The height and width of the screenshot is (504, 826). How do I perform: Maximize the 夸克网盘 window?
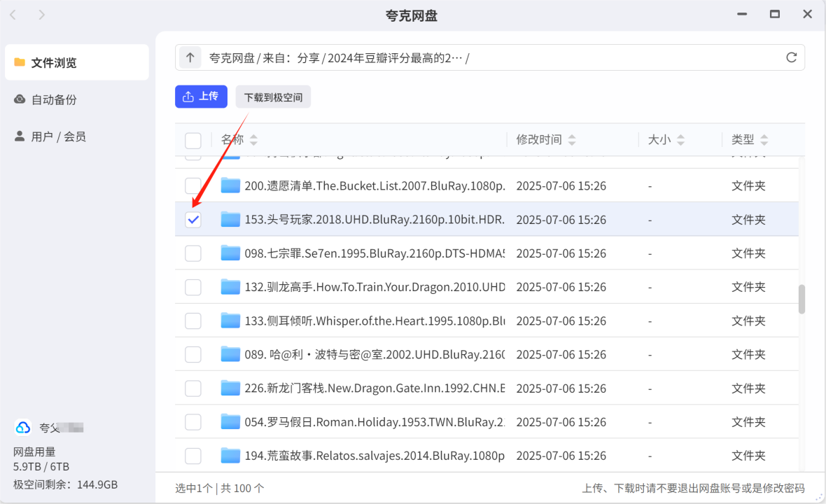(x=774, y=14)
